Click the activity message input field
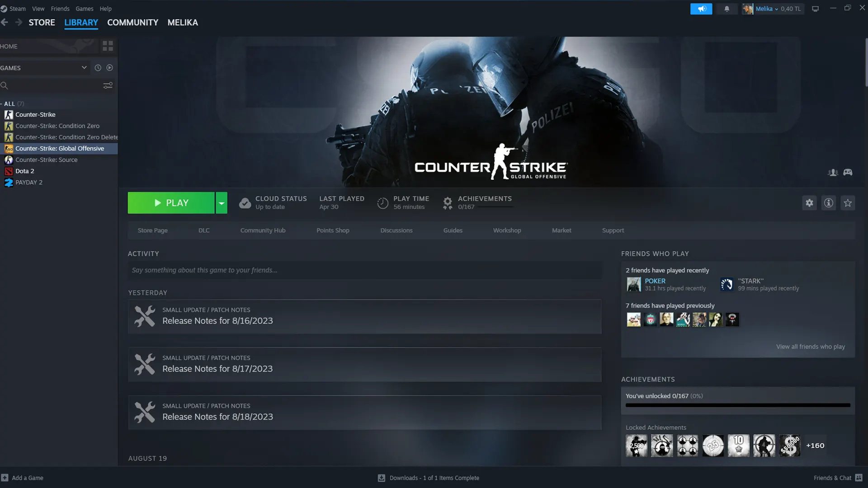 click(364, 270)
